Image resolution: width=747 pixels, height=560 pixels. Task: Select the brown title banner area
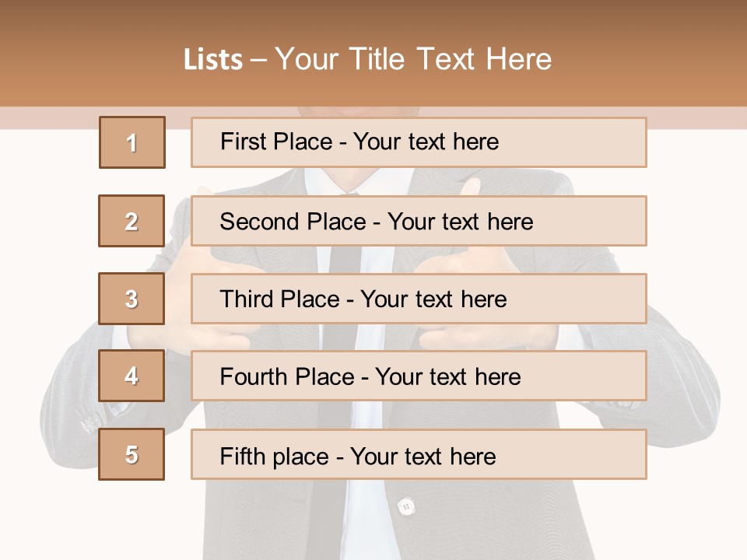[x=373, y=54]
